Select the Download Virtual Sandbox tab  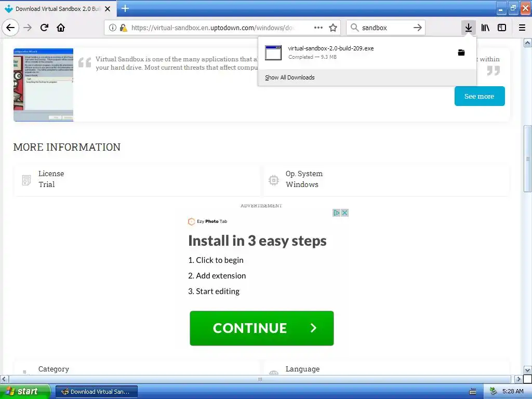[x=58, y=9]
